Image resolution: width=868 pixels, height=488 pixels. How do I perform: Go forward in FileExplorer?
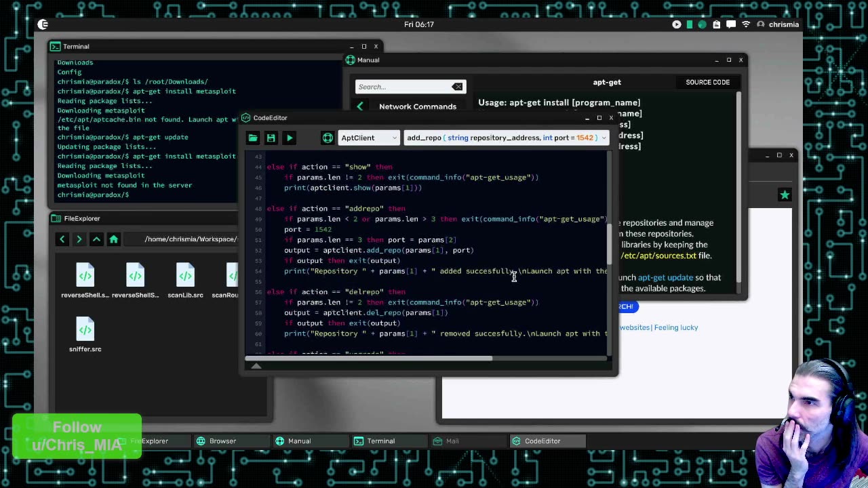[x=79, y=239]
